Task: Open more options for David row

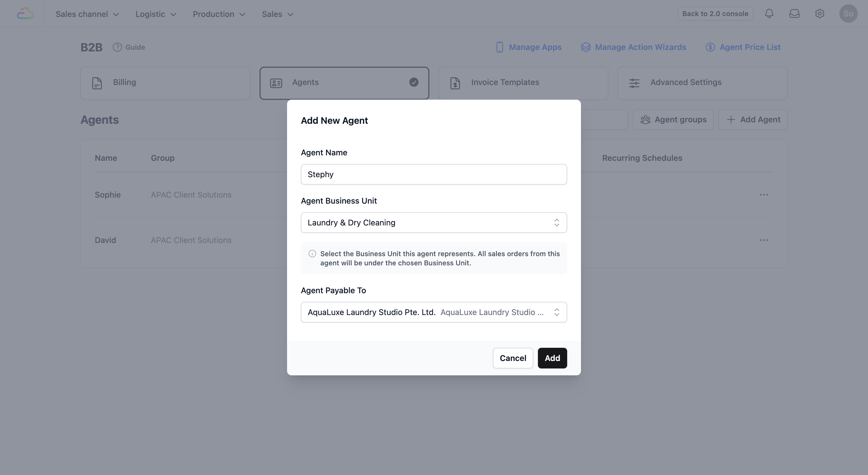Action: click(764, 240)
